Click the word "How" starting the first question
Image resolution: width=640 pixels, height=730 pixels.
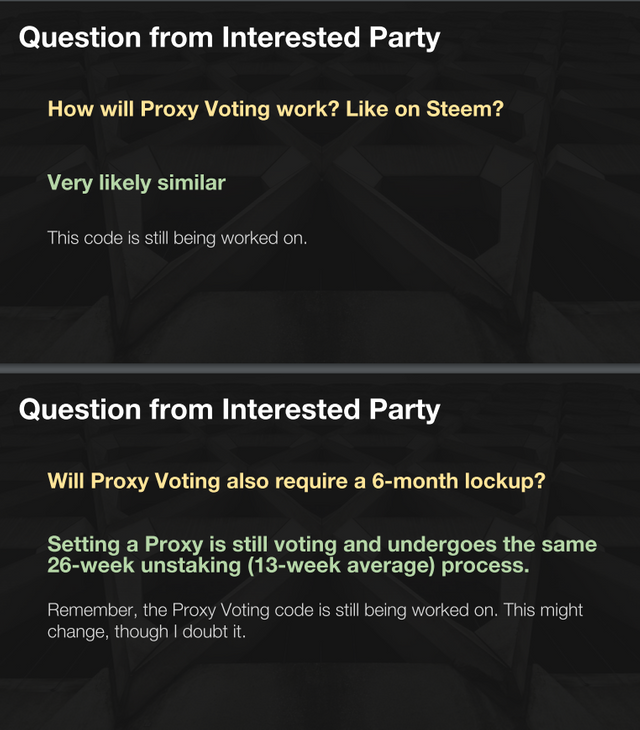coord(70,108)
